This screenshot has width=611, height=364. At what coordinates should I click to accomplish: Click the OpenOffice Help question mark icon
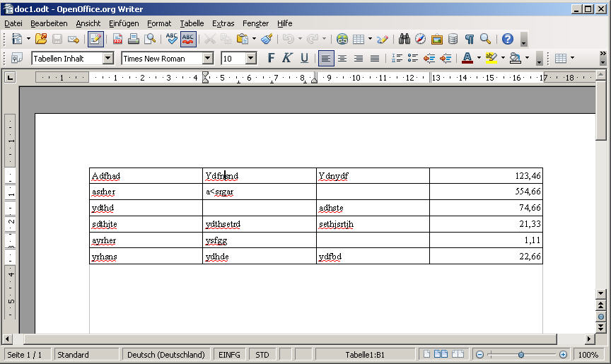[507, 39]
